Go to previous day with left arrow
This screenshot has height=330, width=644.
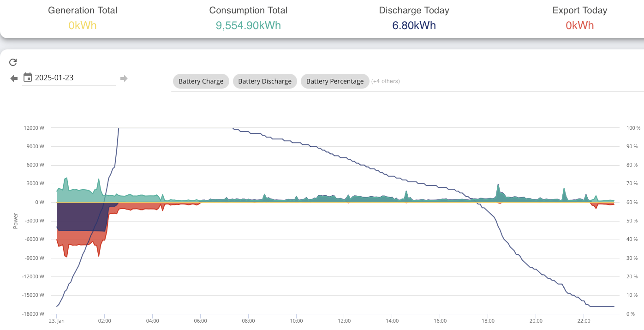14,78
